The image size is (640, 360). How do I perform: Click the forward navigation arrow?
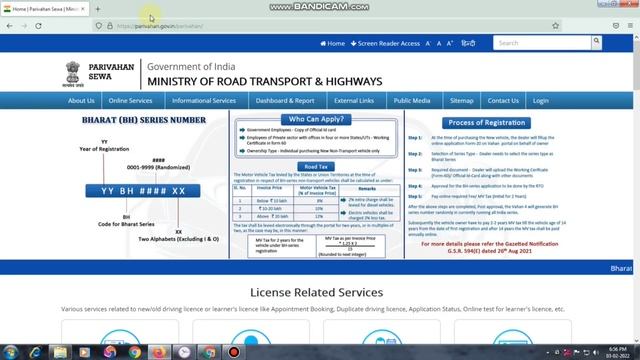click(x=24, y=26)
